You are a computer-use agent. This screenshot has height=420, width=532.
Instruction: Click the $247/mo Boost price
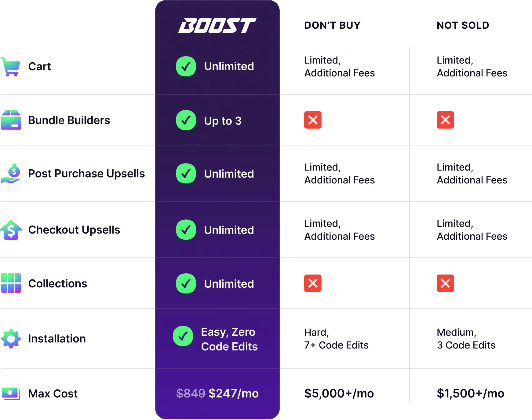click(x=234, y=393)
